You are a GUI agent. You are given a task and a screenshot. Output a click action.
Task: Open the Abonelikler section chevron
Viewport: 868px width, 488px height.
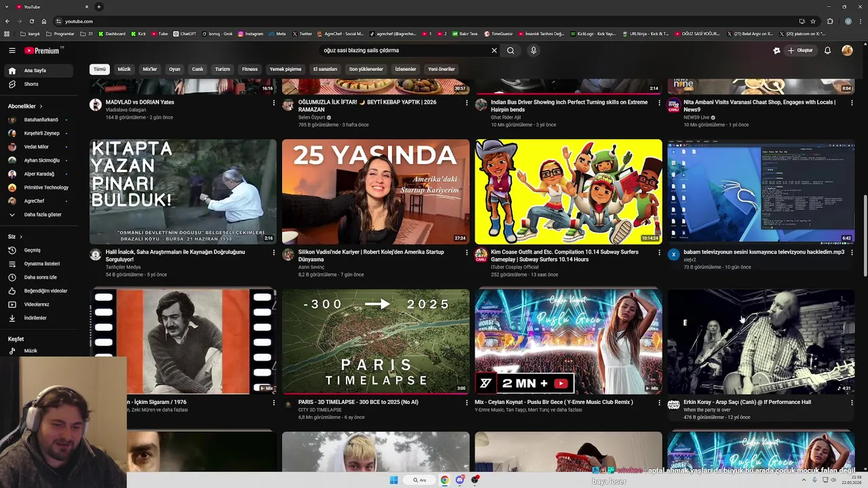tap(41, 106)
